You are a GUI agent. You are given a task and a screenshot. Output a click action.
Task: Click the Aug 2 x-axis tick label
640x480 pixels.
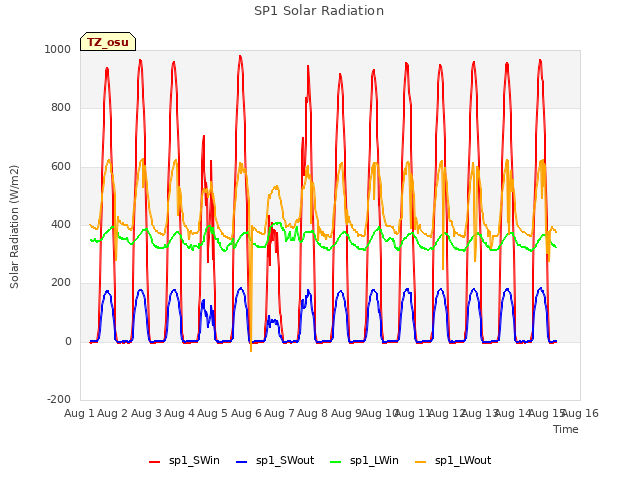click(113, 413)
